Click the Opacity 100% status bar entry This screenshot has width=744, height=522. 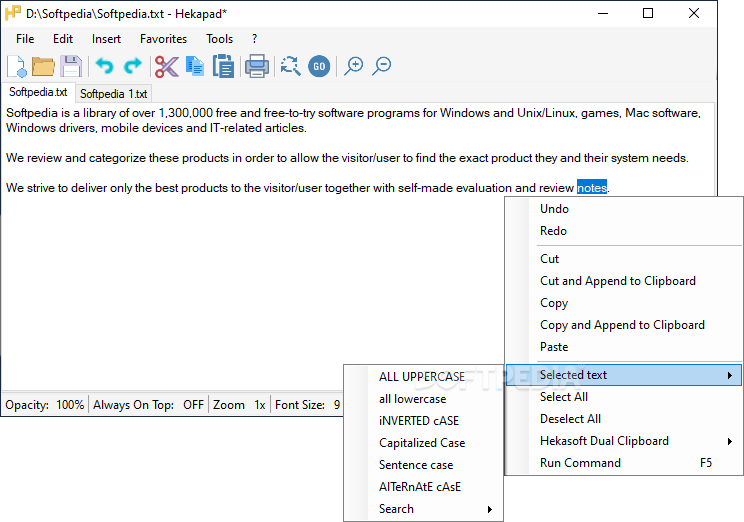tap(45, 405)
